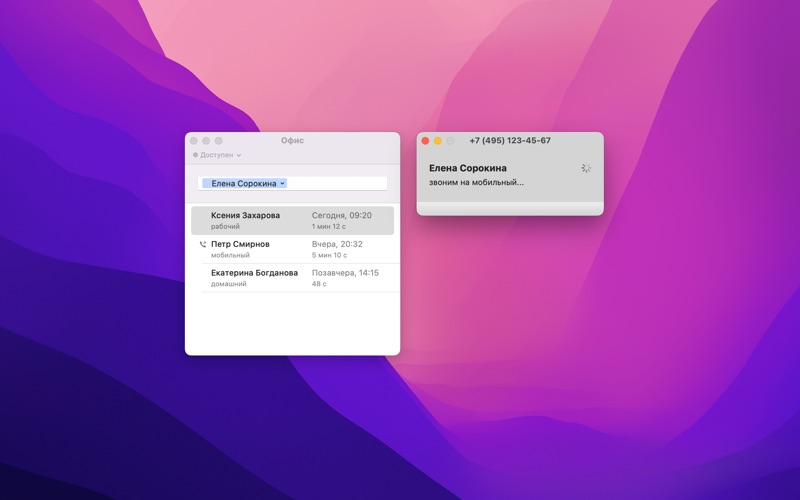Click the Сегодня, 09:20 timestamp
The image size is (800, 500).
click(x=341, y=215)
